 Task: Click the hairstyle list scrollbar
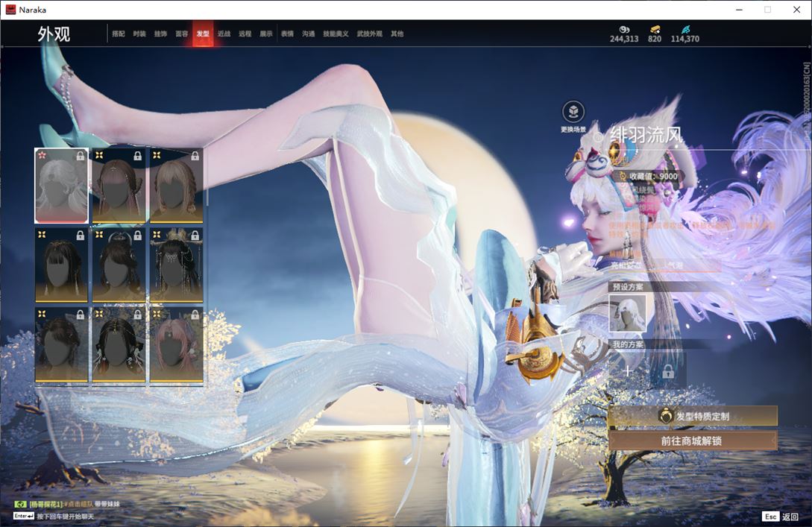207,179
